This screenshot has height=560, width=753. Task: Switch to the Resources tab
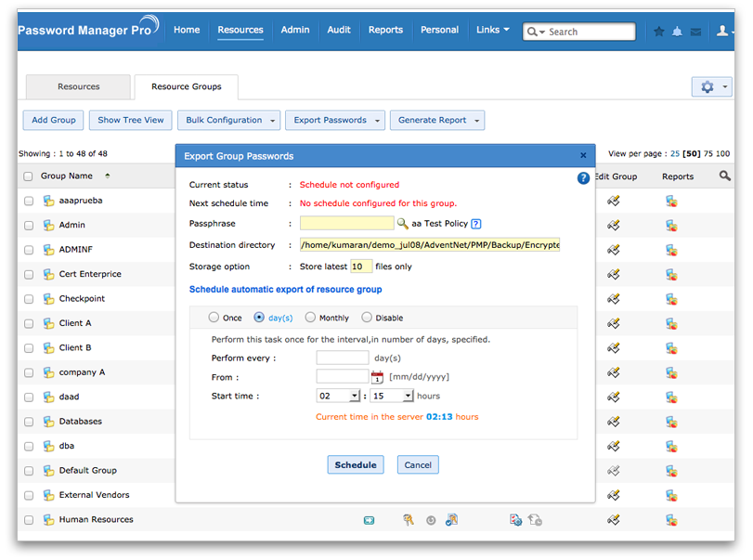[x=78, y=87]
